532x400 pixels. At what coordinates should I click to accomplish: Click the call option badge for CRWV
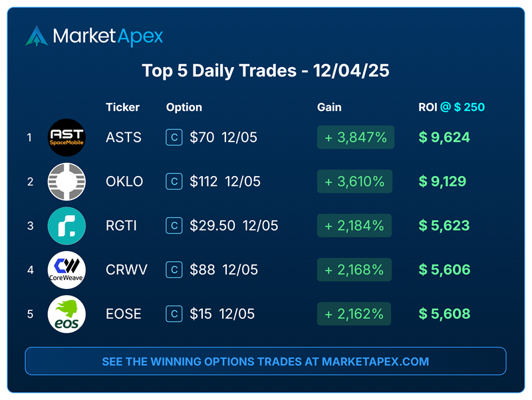[174, 270]
